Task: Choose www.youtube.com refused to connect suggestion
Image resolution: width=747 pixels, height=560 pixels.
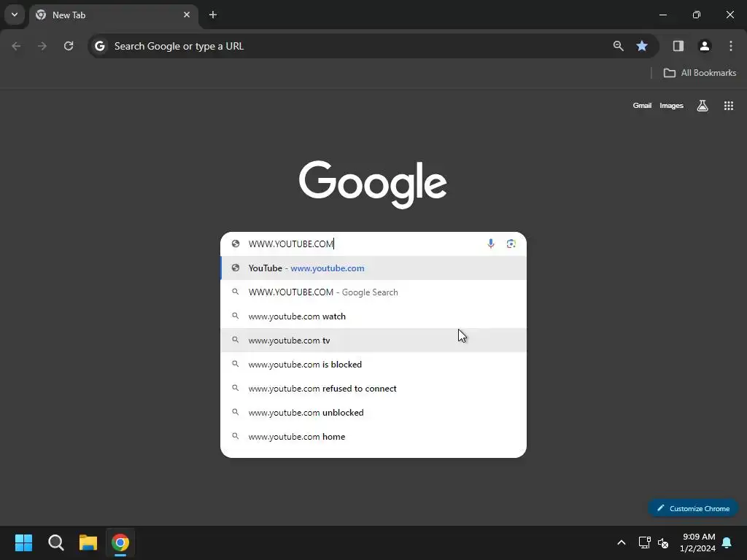Action: click(373, 389)
